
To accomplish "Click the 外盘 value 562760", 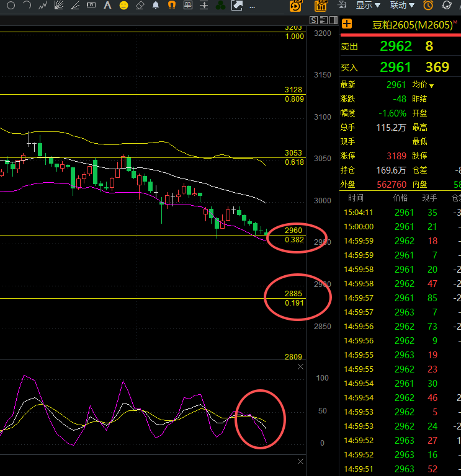I will tap(392, 185).
